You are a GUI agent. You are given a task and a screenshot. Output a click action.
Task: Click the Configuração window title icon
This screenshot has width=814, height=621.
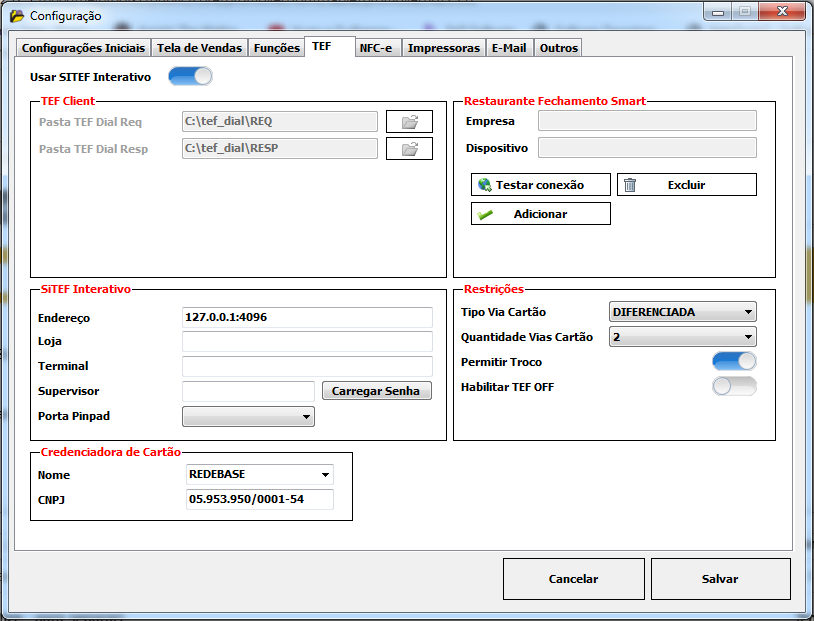(17, 16)
